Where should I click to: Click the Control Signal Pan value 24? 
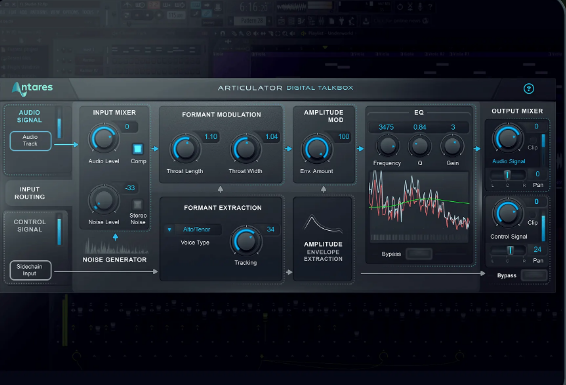(537, 249)
